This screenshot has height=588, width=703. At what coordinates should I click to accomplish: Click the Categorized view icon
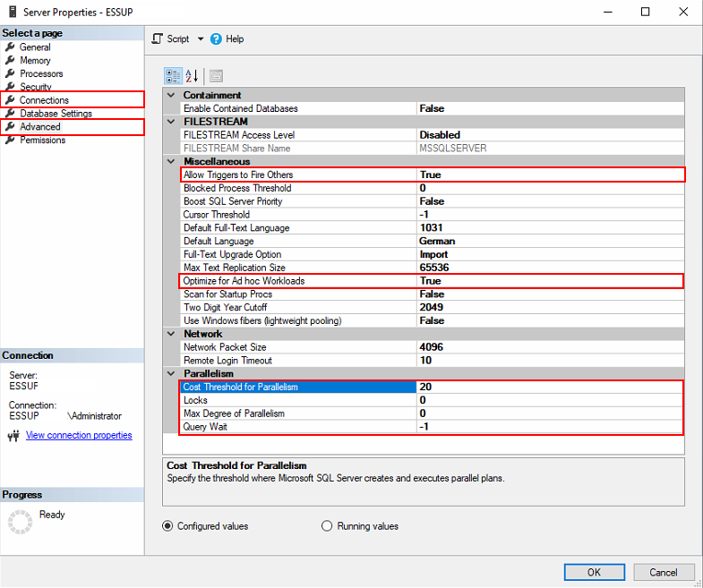coord(173,76)
